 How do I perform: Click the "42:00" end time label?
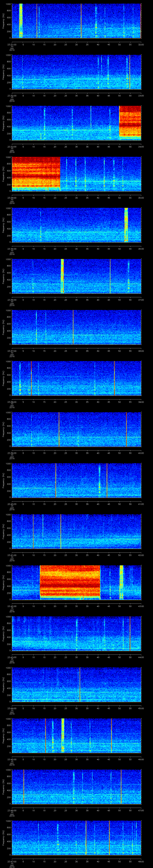coord(141,555)
